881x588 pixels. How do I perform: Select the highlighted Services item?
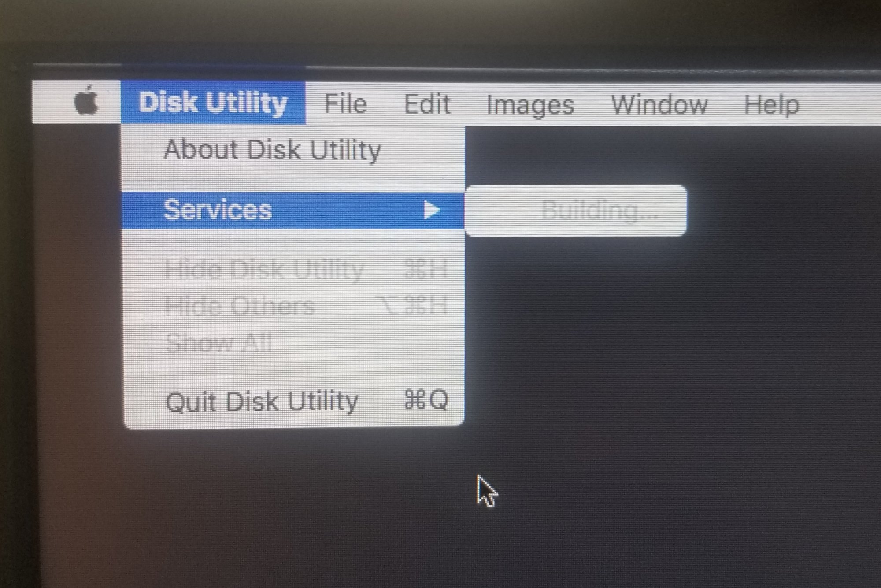coord(293,210)
